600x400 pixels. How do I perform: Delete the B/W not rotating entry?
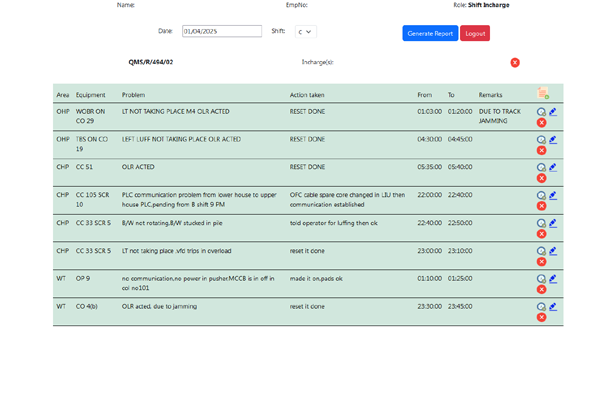pos(541,234)
